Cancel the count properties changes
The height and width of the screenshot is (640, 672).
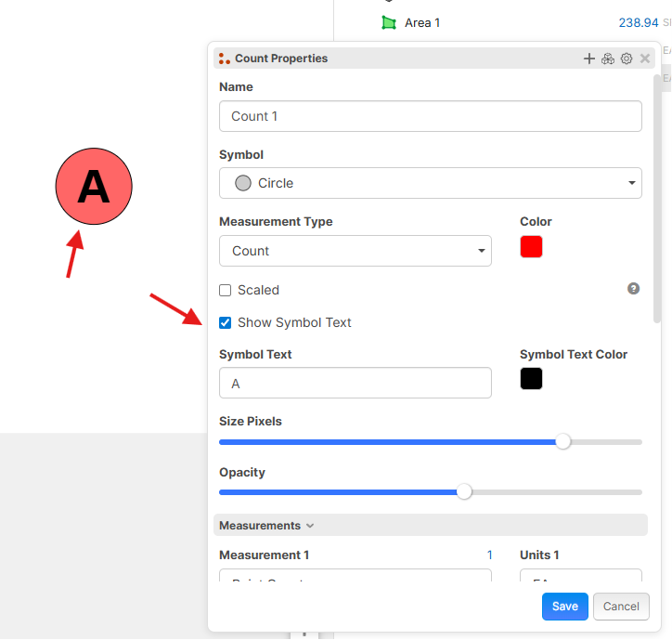click(x=621, y=607)
